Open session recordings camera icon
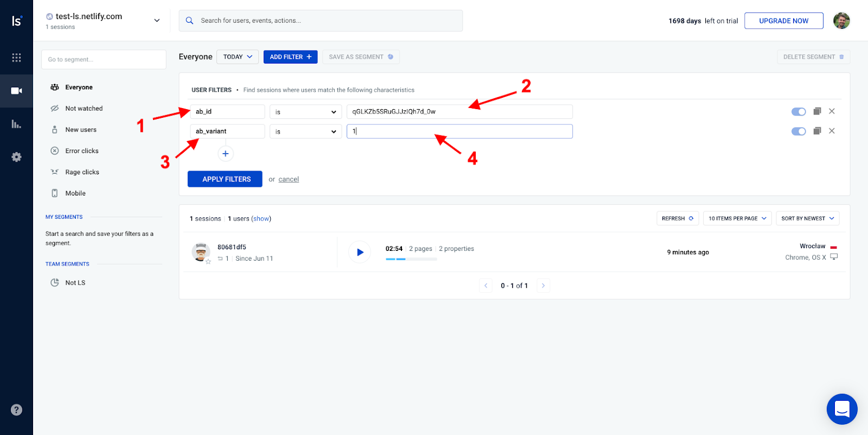This screenshot has width=868, height=435. point(16,91)
